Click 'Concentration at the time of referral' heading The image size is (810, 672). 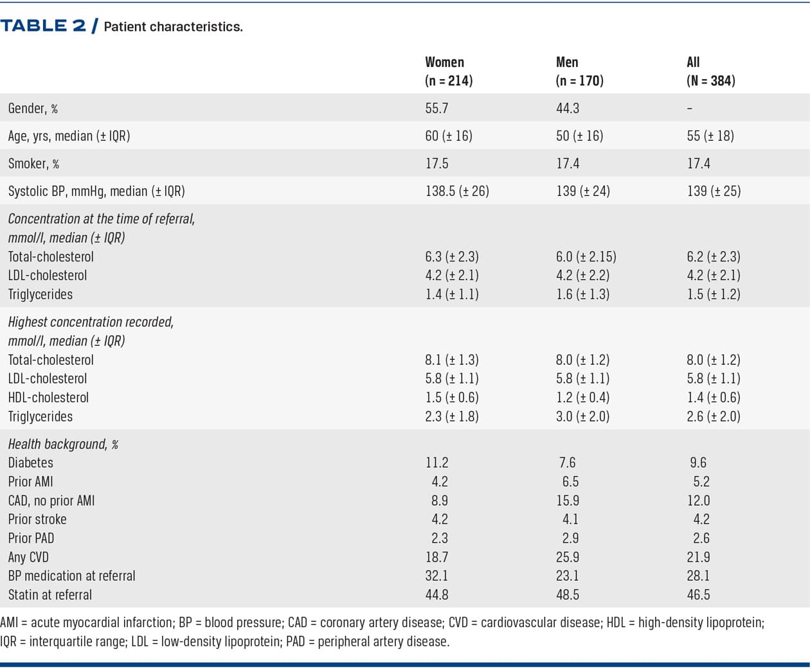(102, 218)
